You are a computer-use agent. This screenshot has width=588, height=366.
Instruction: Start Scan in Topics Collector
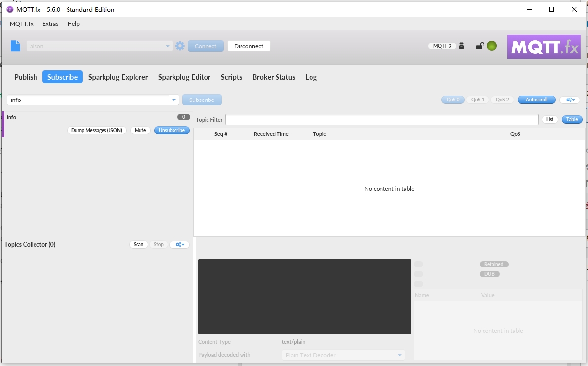coord(138,245)
